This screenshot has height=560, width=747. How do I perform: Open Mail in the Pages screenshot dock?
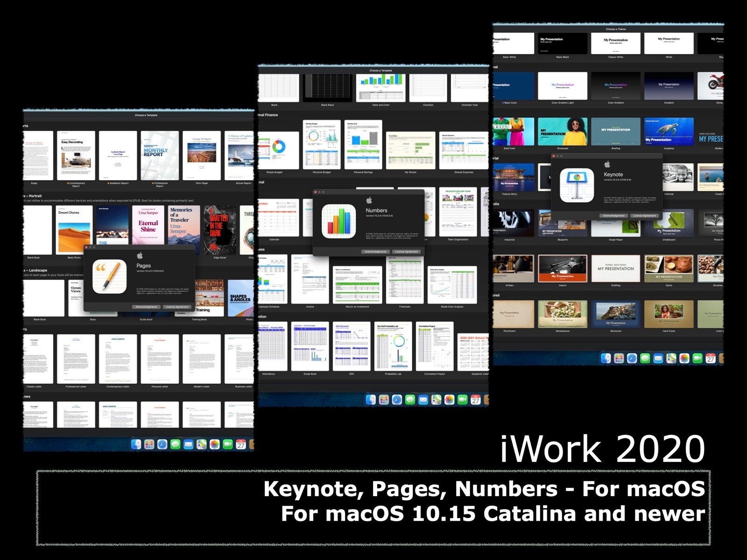click(x=188, y=444)
